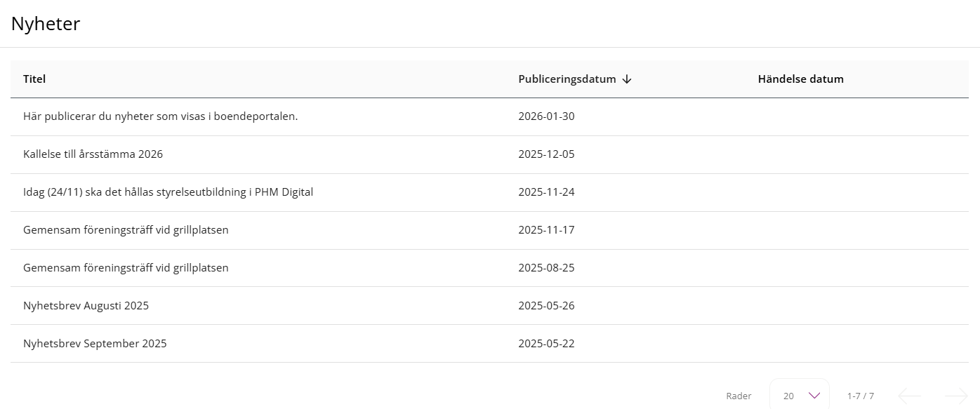Select Gemensam föreningsträff dated 2025-08-25
This screenshot has height=409, width=980.
[x=489, y=268]
